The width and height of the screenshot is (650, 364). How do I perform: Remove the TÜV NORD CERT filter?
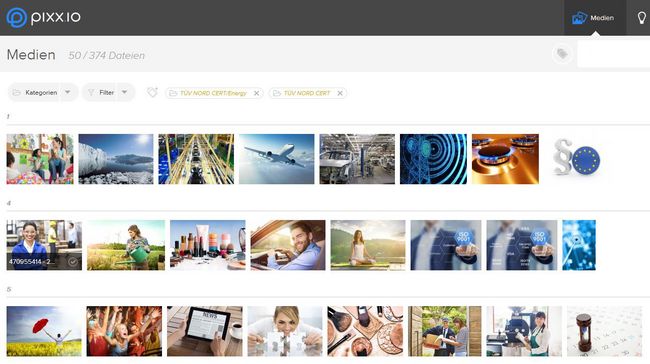pyautogui.click(x=340, y=93)
